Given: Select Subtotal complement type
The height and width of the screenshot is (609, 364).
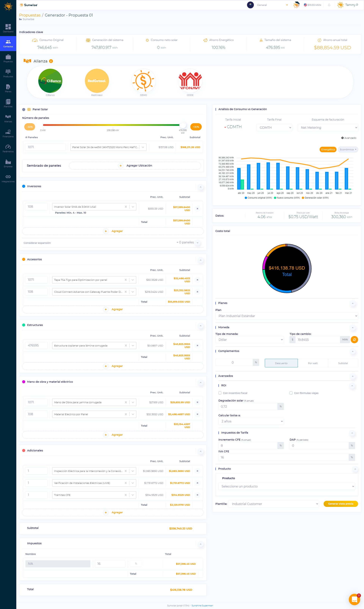Looking at the screenshot, I should click(343, 363).
